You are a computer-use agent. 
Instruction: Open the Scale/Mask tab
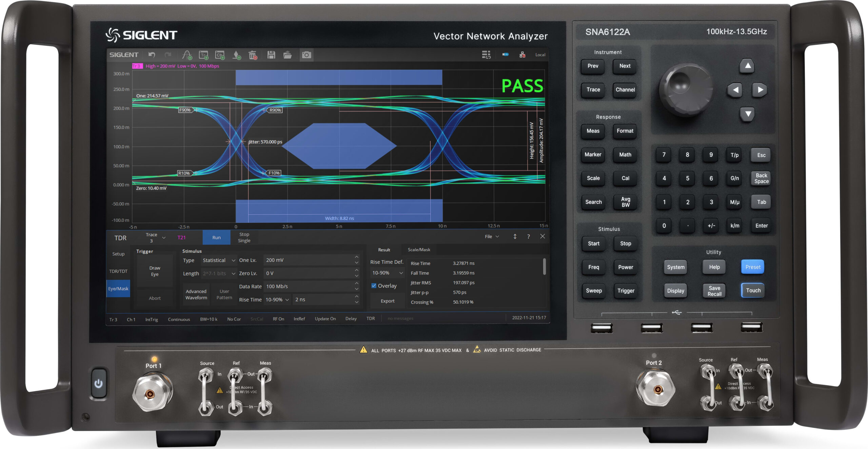point(419,250)
